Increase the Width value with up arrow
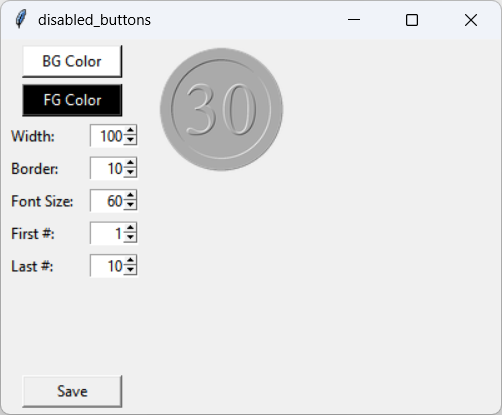Image resolution: width=502 pixels, height=415 pixels. click(130, 131)
